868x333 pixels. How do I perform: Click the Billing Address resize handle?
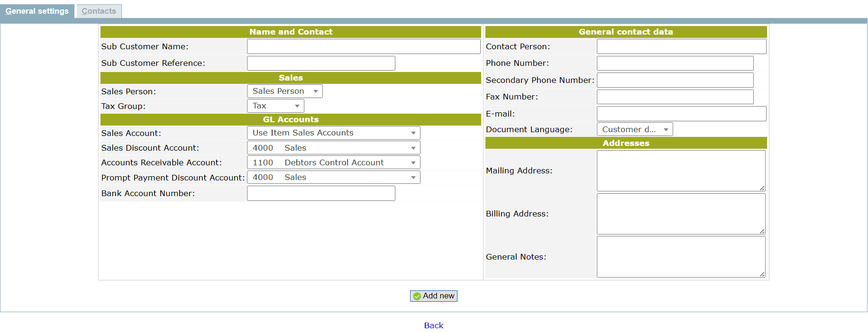pyautogui.click(x=762, y=231)
